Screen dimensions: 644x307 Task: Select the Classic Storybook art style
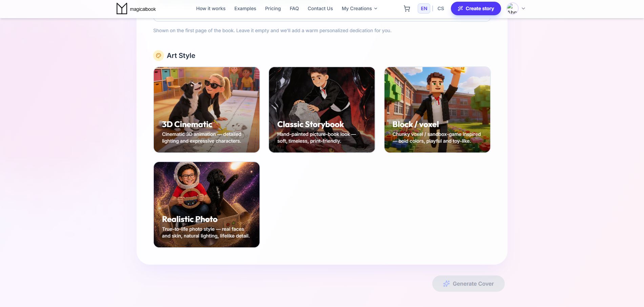[322, 110]
